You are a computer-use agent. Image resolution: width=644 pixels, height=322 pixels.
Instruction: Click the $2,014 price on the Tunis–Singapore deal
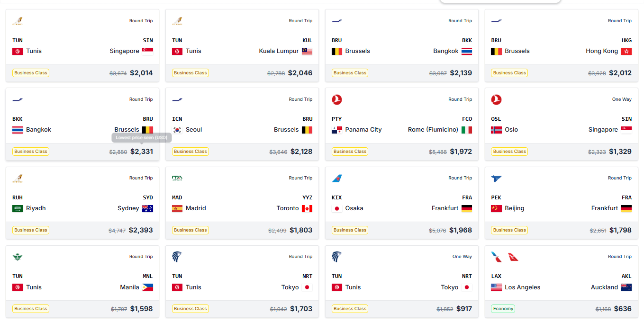point(141,73)
